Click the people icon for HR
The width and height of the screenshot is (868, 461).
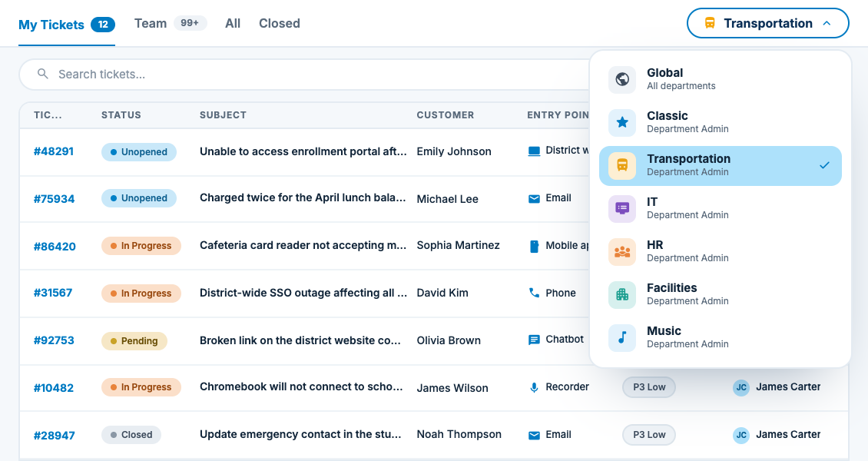click(622, 252)
